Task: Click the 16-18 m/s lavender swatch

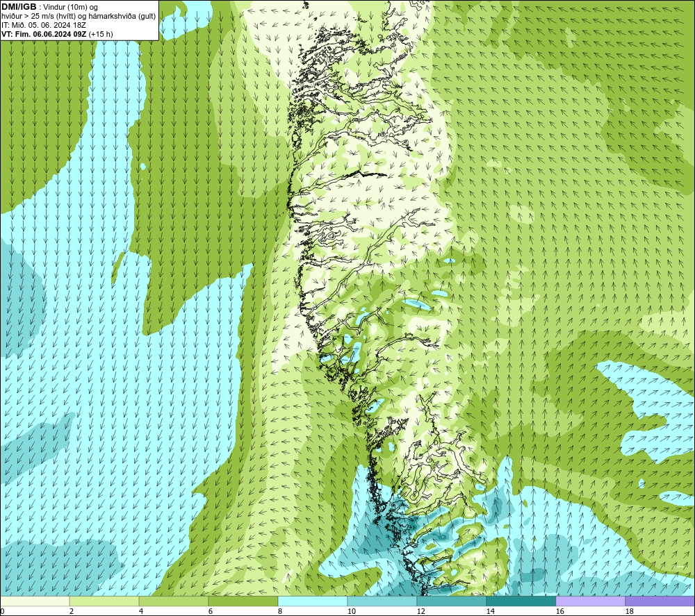Action: (x=590, y=601)
